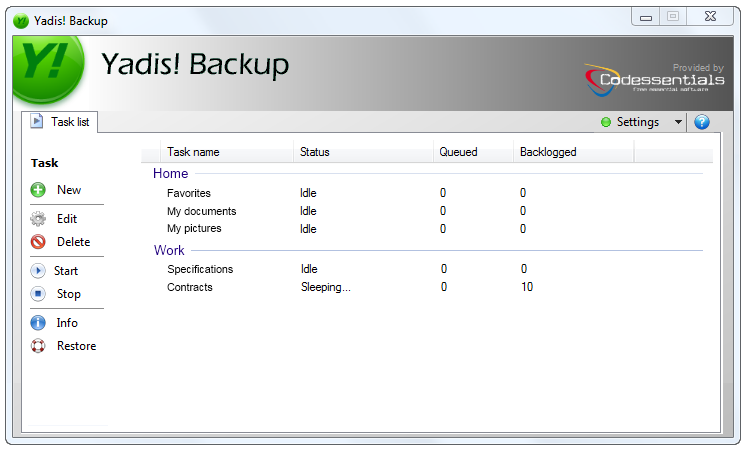Image resolution: width=749 pixels, height=450 pixels.
Task: Select the Favorites task row
Action: tap(427, 193)
